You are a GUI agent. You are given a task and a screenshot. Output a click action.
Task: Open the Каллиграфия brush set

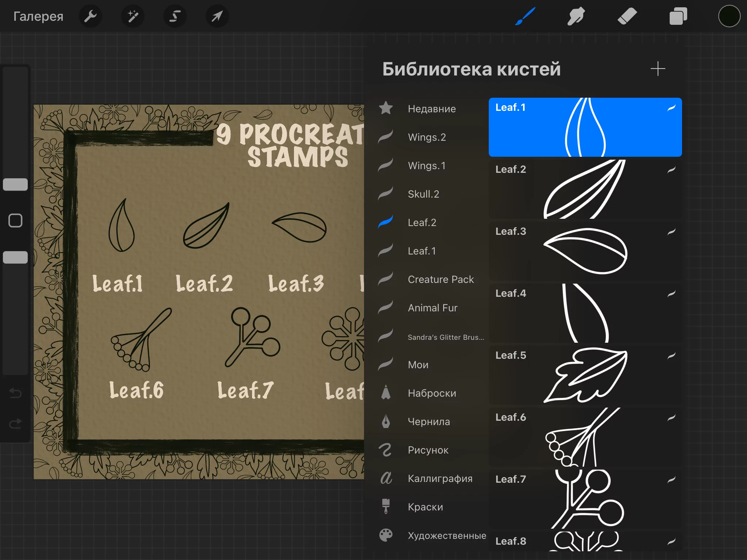coord(432,478)
